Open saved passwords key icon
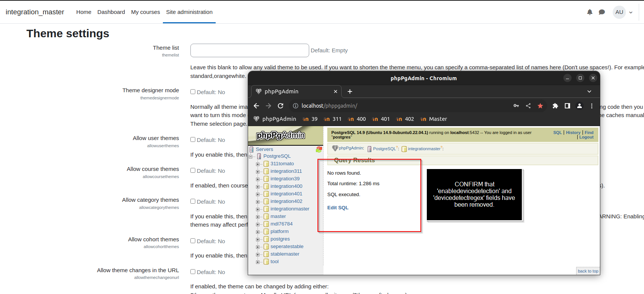The image size is (644, 294). tap(516, 106)
